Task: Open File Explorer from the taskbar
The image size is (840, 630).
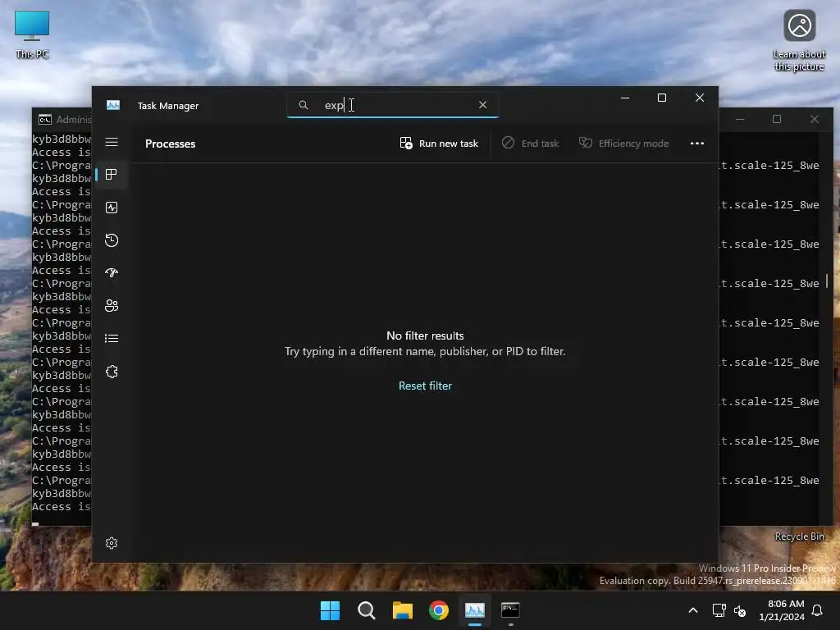Action: [x=402, y=610]
